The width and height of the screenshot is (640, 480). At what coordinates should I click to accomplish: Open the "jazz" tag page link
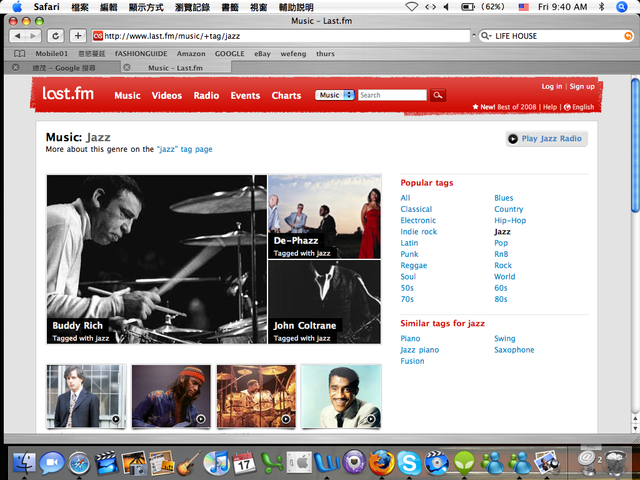[184, 149]
